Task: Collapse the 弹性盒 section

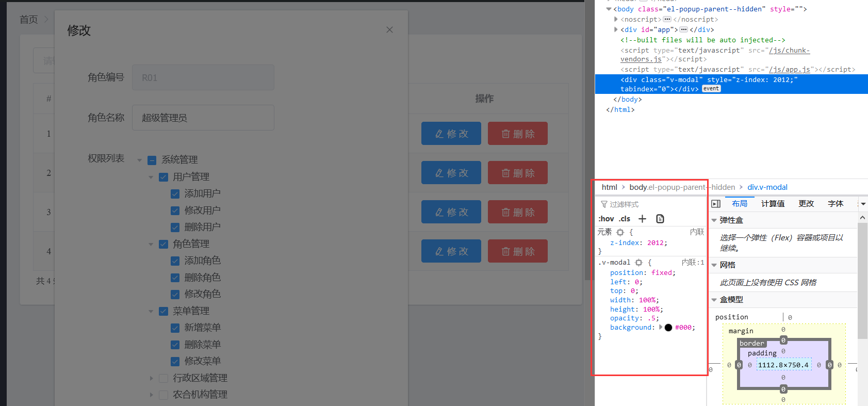Action: [714, 220]
